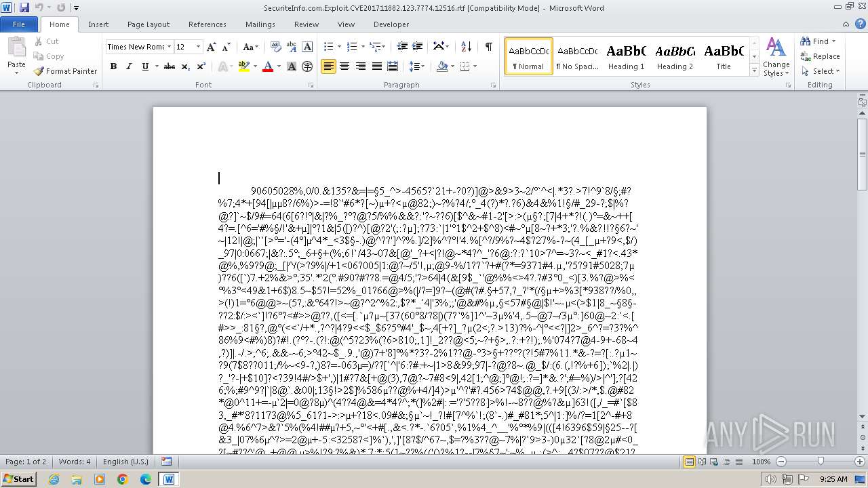868x488 pixels.
Task: Apply the No Spacing style
Action: 577,56
